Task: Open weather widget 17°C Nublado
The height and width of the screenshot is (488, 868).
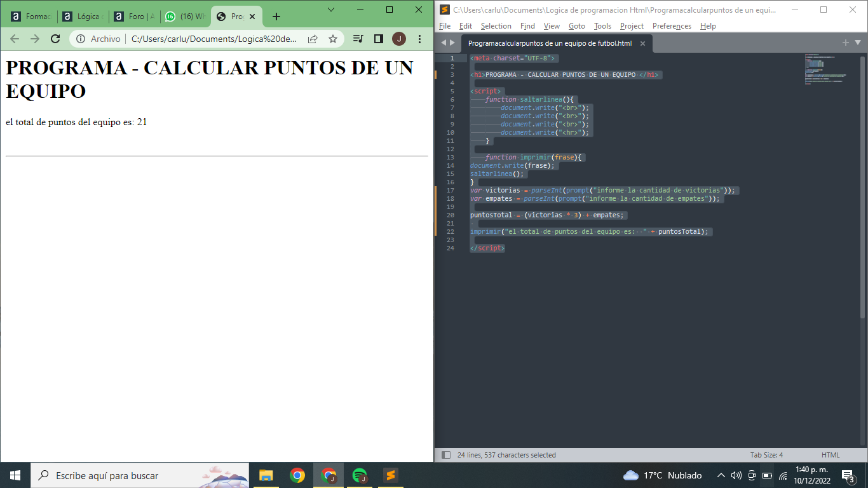Action: click(663, 475)
